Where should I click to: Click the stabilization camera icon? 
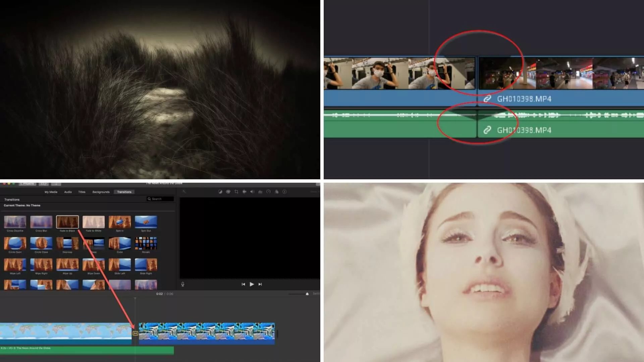click(244, 192)
